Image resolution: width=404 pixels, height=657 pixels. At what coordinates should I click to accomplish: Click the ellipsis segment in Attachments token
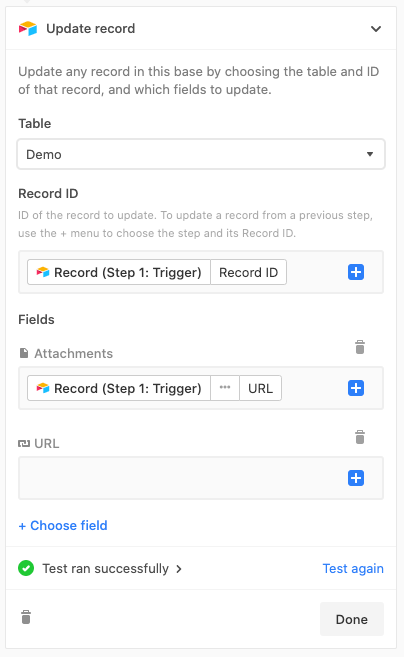pos(225,388)
